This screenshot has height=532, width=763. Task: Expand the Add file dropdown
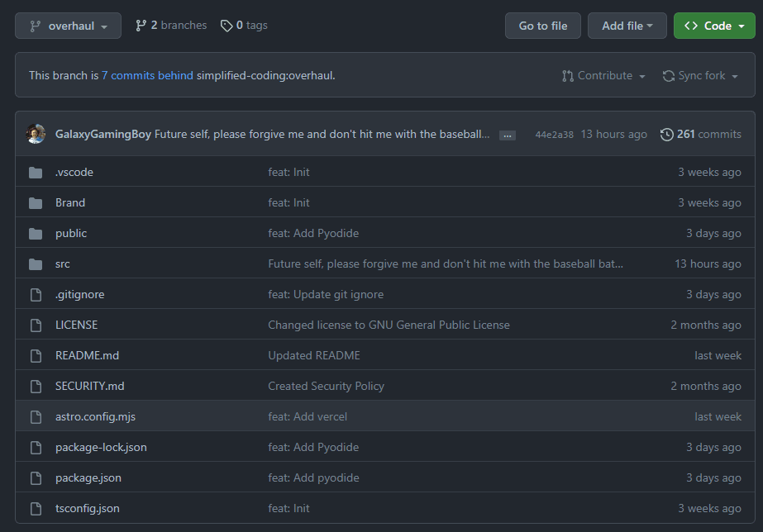(627, 26)
